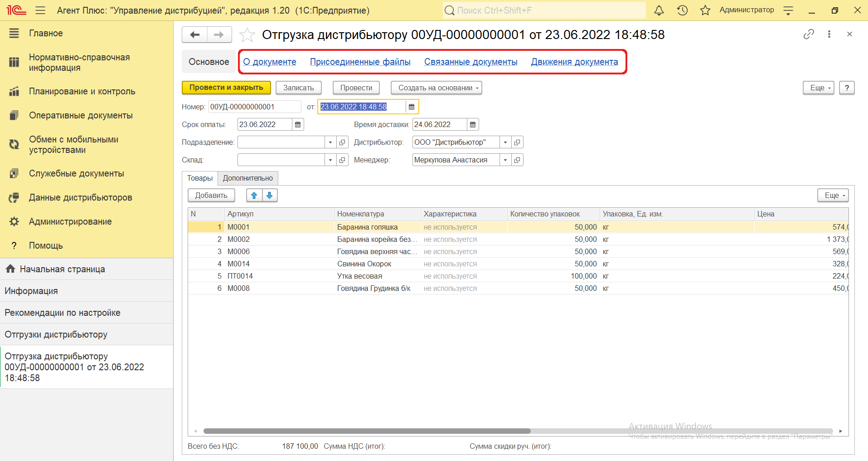Move selected row down with blue arrow

[x=270, y=195]
